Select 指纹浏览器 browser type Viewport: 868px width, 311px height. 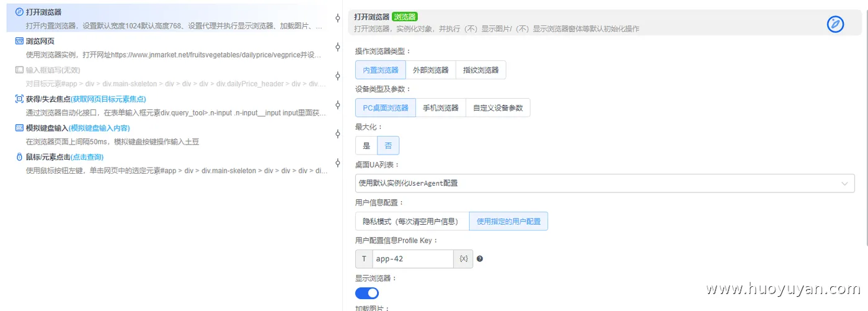[481, 70]
